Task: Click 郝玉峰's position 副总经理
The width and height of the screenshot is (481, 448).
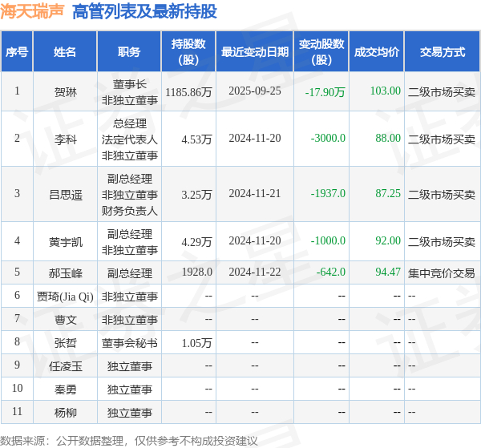Action: click(129, 273)
